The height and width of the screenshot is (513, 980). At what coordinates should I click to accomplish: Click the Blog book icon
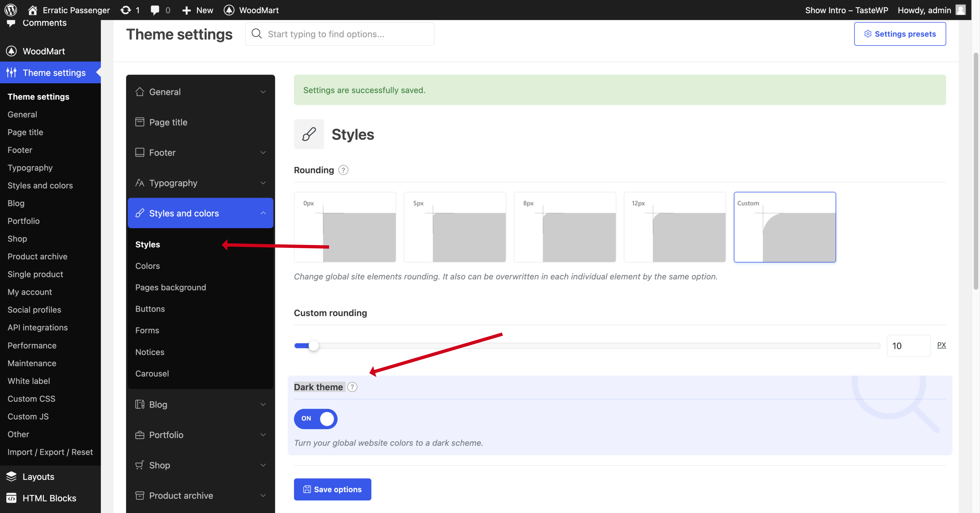pyautogui.click(x=140, y=404)
